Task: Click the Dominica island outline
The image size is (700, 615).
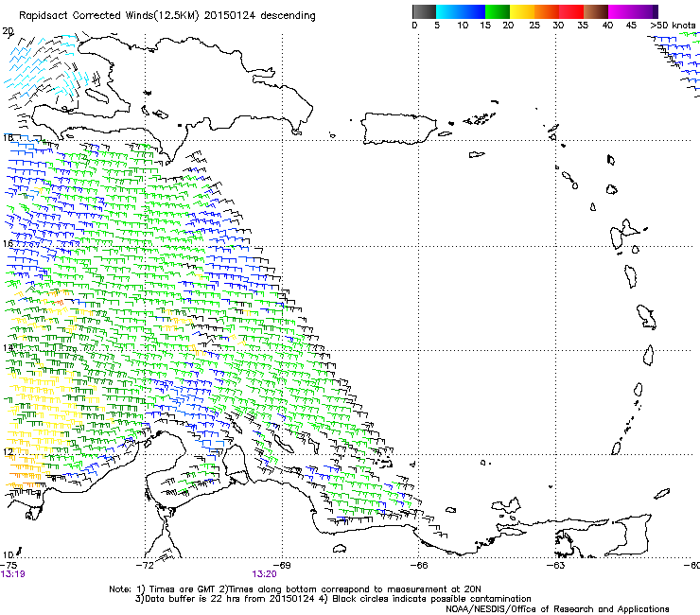Action: pyautogui.click(x=630, y=276)
